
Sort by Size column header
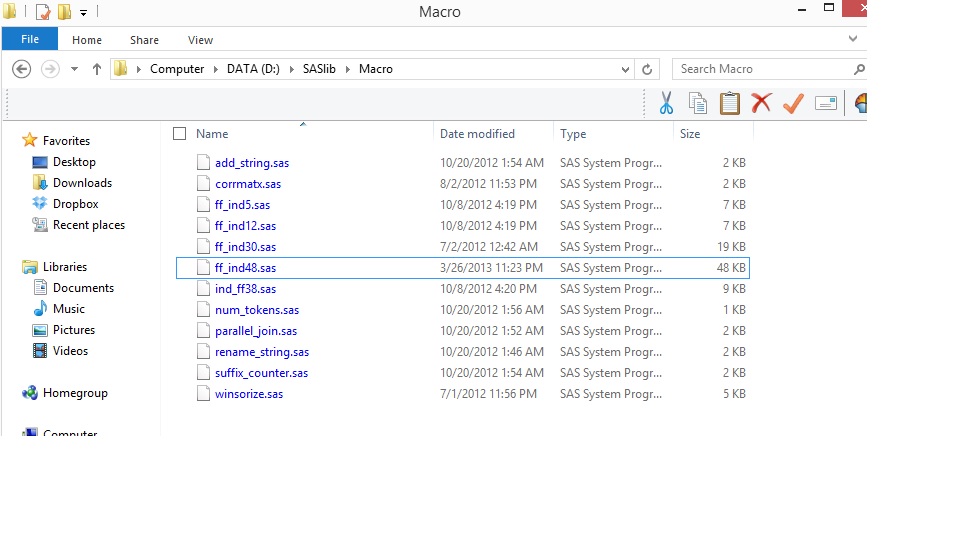click(x=690, y=133)
